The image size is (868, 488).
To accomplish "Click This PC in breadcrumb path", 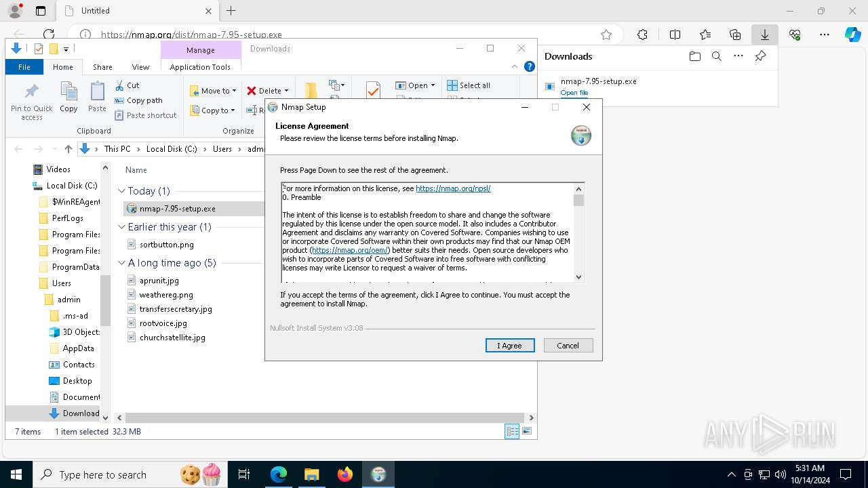I will point(117,149).
